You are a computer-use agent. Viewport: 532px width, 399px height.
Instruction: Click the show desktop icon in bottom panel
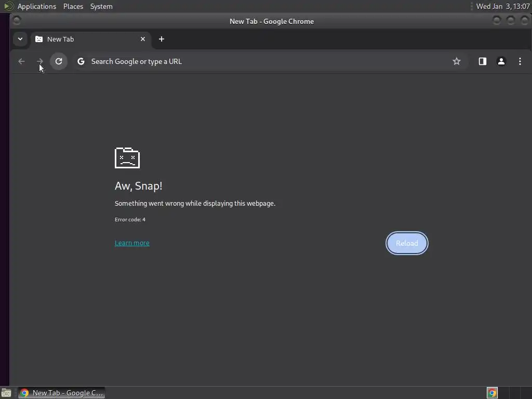pyautogui.click(x=6, y=393)
